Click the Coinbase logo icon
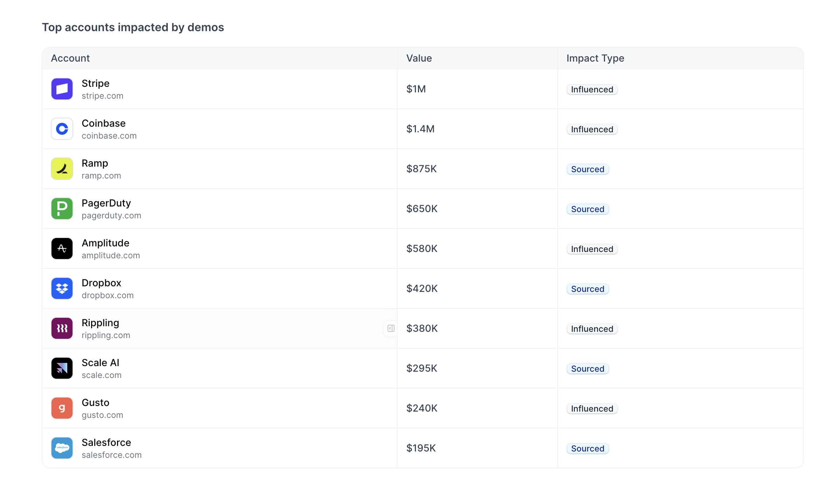 [62, 129]
